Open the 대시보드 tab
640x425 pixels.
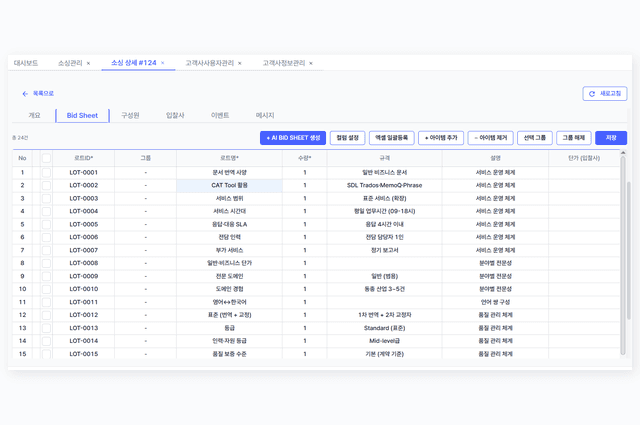26,63
